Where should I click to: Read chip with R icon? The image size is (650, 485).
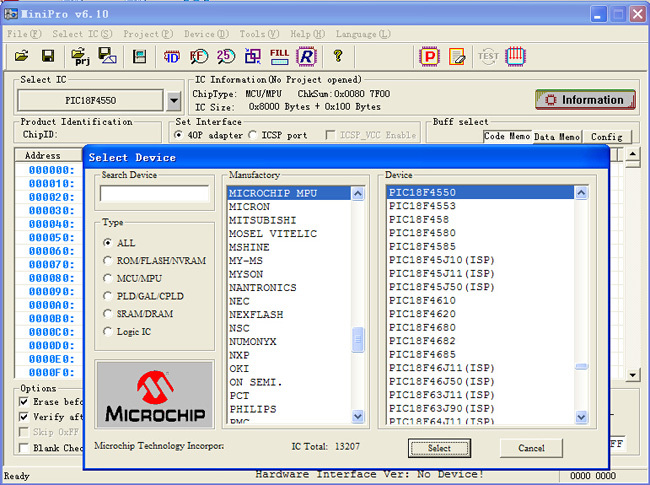pos(306,56)
